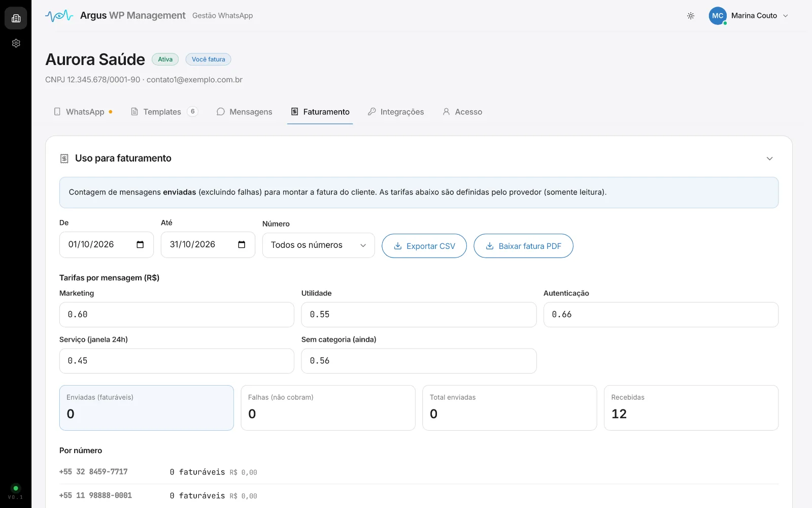This screenshot has height=508, width=812.
Task: Open the Todos os números dropdown
Action: pos(318,245)
